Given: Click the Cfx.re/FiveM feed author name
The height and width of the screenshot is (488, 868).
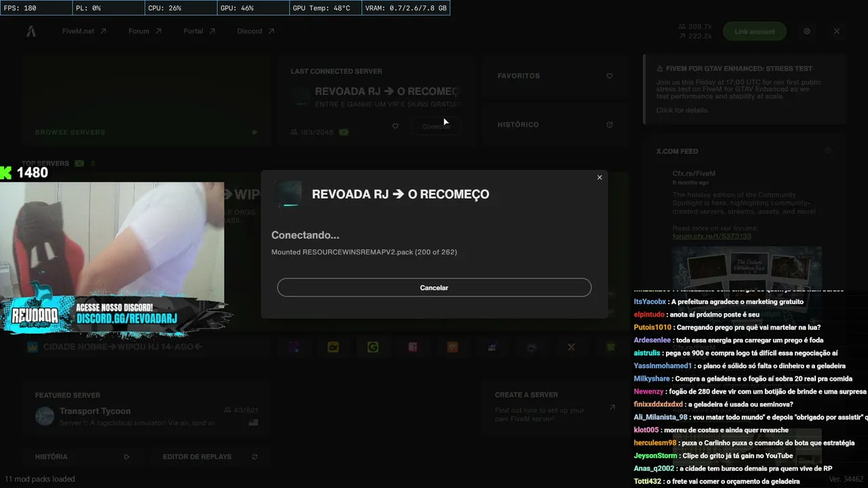Looking at the screenshot, I should (694, 174).
